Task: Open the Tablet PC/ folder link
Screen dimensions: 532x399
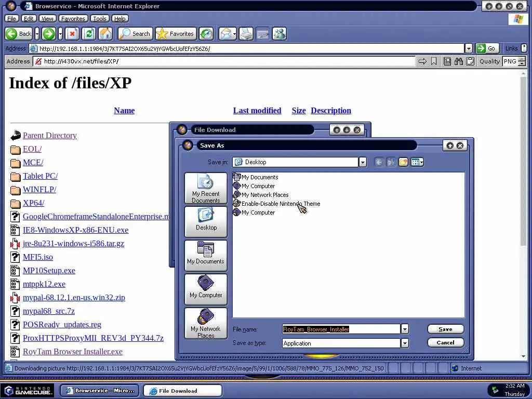Action: tap(41, 176)
